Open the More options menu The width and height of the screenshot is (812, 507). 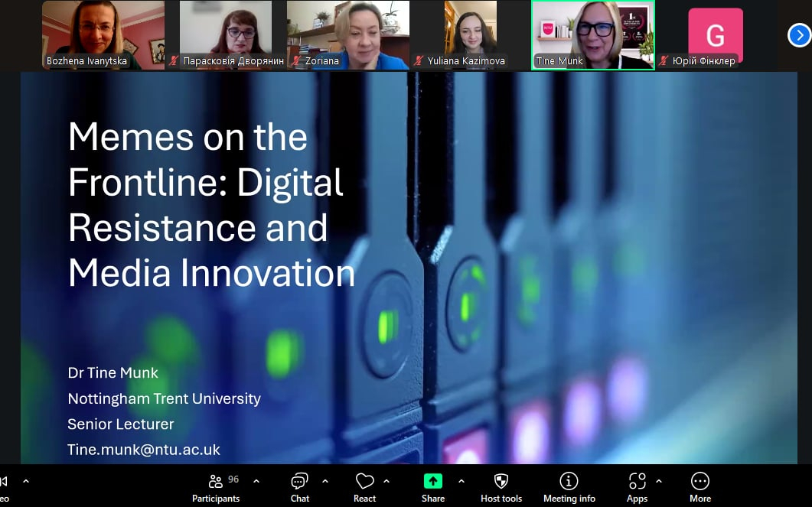click(699, 487)
